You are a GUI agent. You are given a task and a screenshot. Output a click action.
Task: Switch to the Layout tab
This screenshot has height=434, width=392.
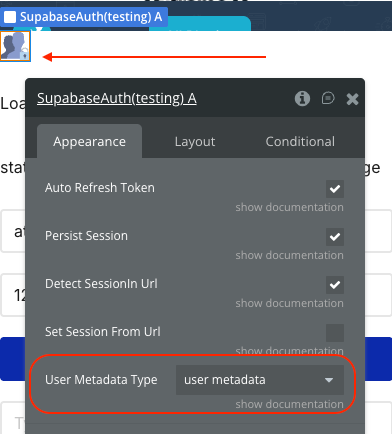point(195,142)
